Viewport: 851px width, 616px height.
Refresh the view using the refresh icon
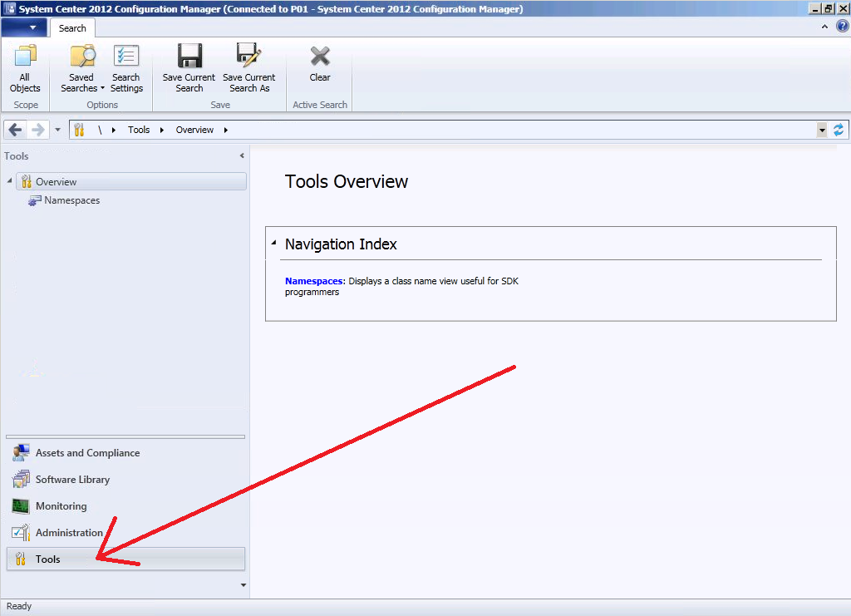coord(839,130)
